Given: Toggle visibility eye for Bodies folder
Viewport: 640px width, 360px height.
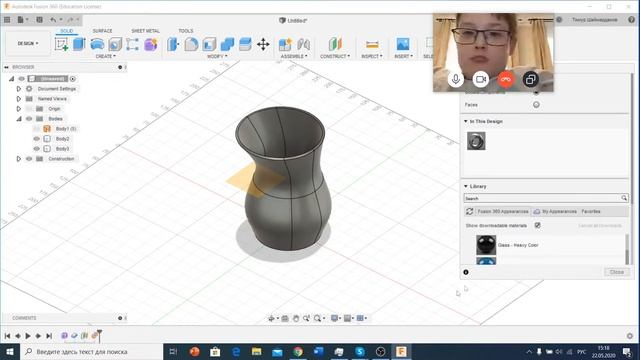Looking at the screenshot, I should click(x=29, y=119).
